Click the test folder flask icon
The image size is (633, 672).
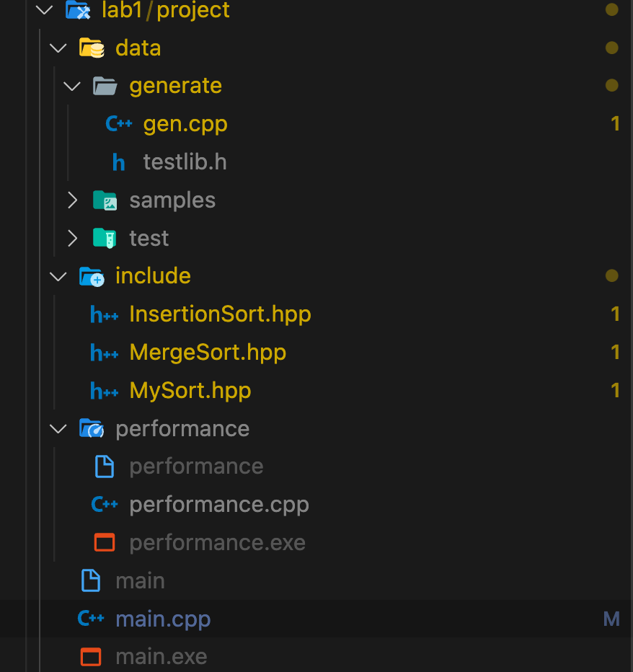(105, 238)
